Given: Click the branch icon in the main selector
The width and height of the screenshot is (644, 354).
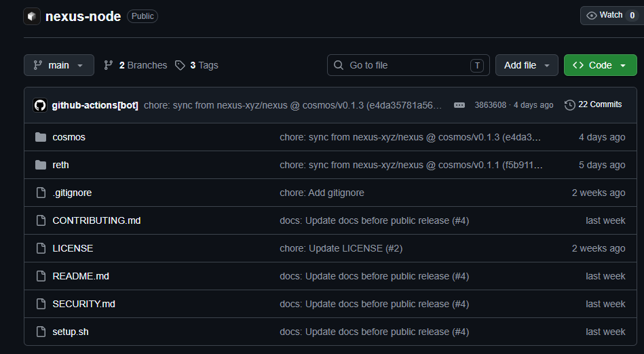Looking at the screenshot, I should point(38,65).
